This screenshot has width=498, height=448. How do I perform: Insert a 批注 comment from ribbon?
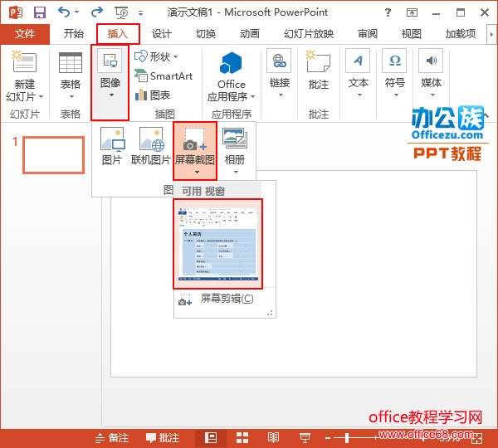pos(319,71)
